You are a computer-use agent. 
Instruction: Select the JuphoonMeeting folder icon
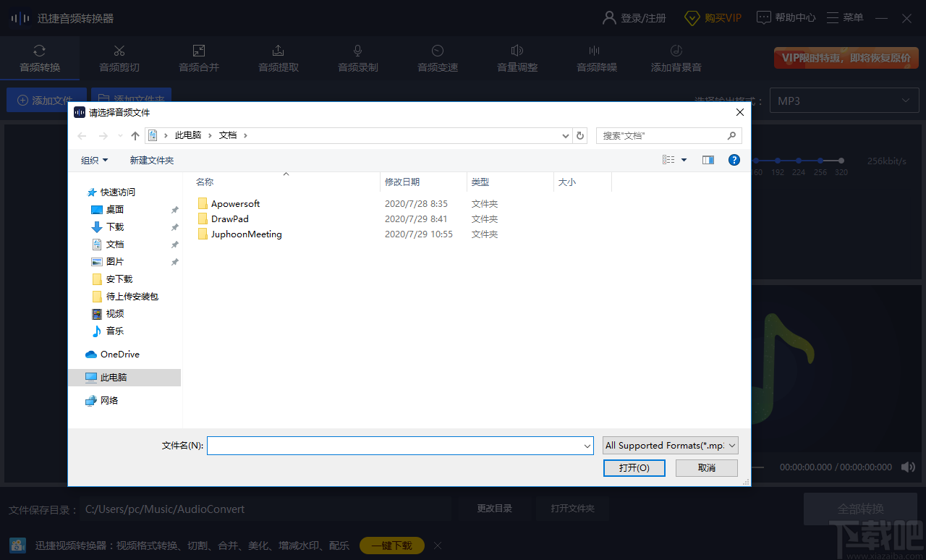pos(203,234)
